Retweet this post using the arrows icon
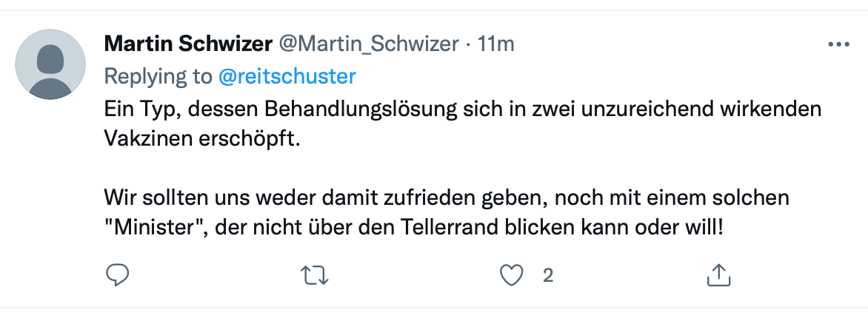 (317, 276)
